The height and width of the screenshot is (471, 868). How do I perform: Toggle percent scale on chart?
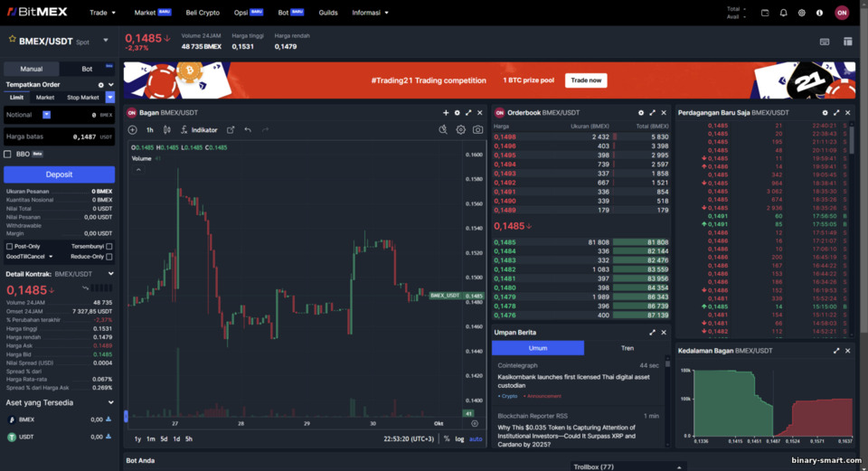point(447,438)
